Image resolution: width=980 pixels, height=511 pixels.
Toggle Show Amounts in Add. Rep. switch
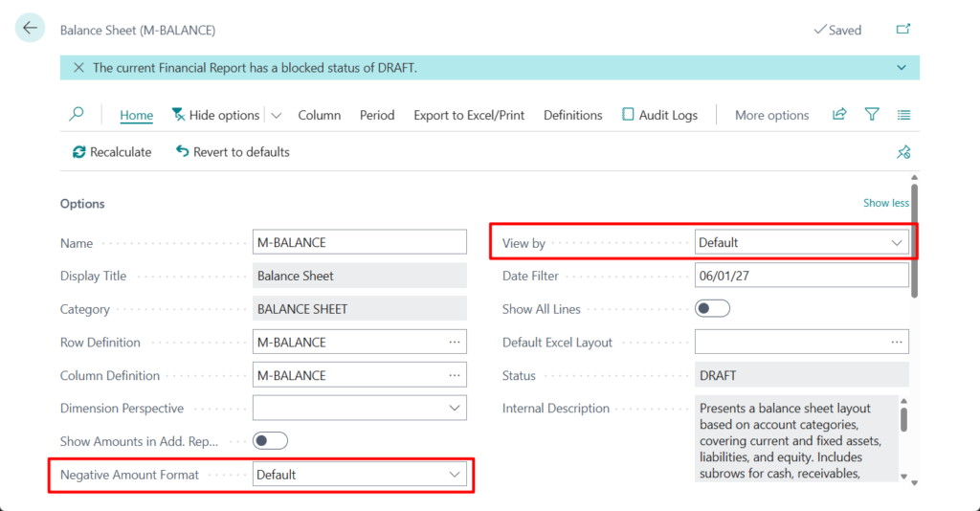pyautogui.click(x=270, y=441)
